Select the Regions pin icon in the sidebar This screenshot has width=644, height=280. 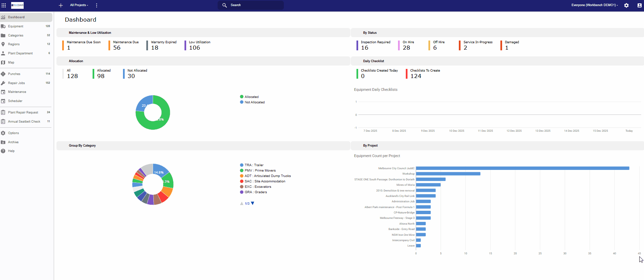tap(3, 44)
